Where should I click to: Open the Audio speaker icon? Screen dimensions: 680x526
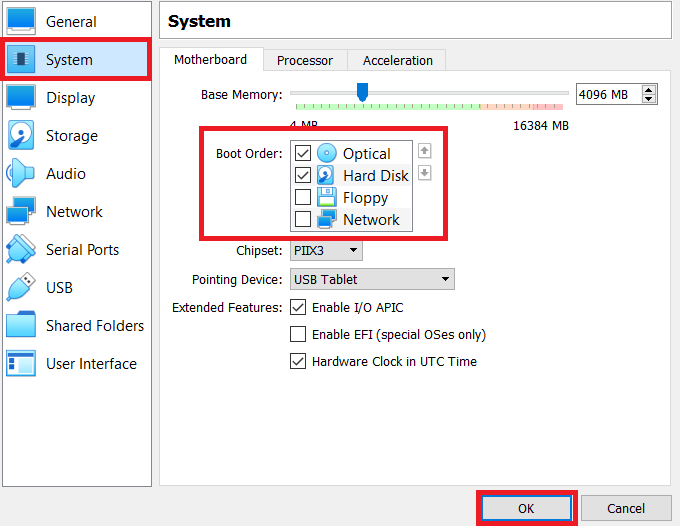coord(21,173)
